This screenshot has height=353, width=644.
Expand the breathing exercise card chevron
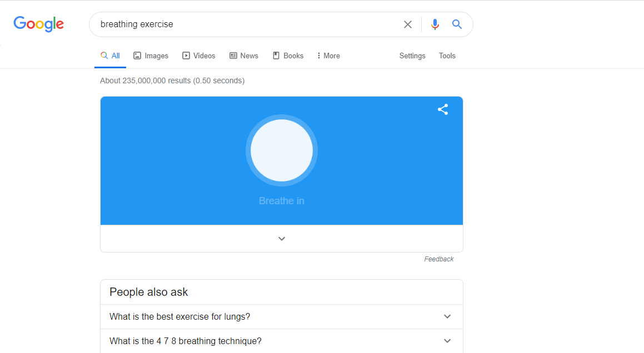[x=282, y=239]
